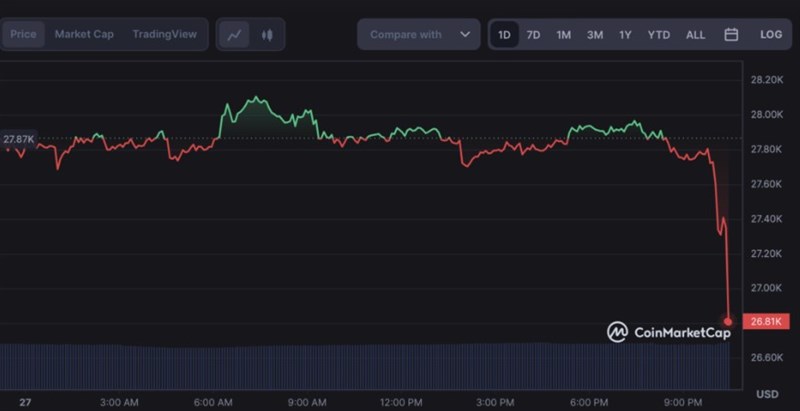Switch to the candlestick chart icon
800x411 pixels.
point(267,34)
